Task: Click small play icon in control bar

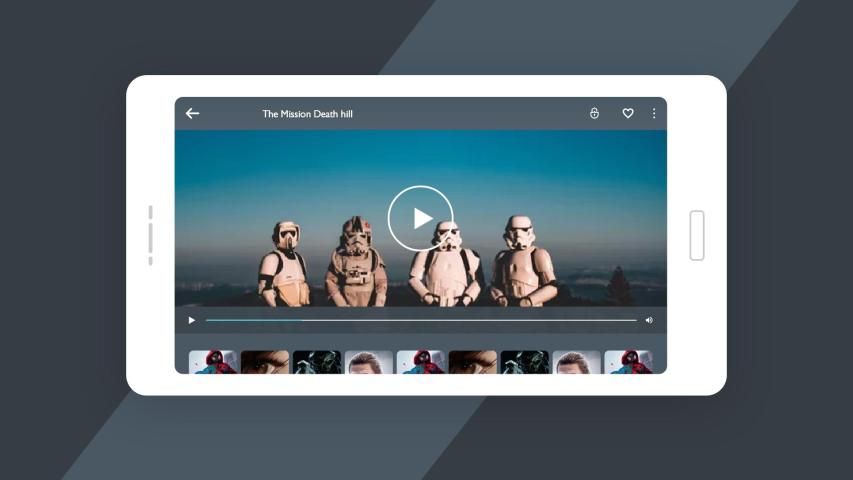Action: 192,320
